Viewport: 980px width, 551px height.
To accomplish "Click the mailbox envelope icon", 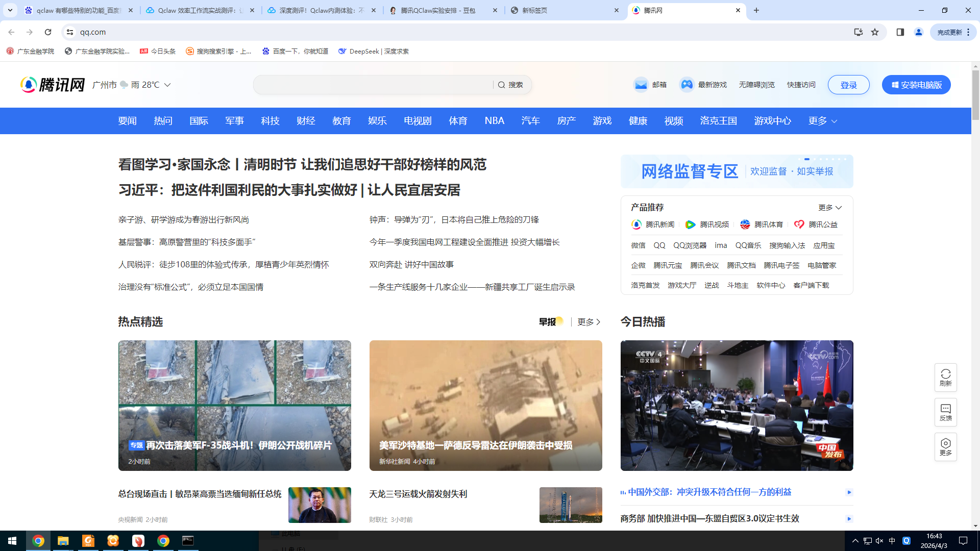I will [x=641, y=85].
